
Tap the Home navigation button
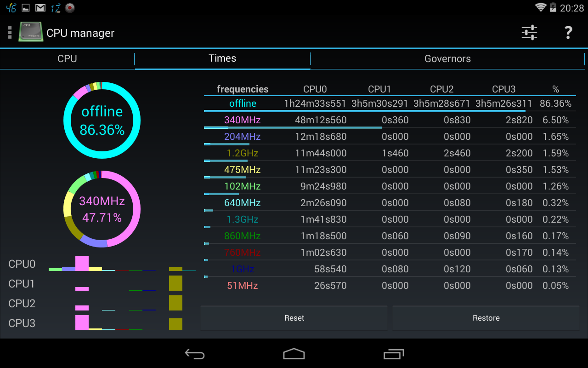[294, 354]
